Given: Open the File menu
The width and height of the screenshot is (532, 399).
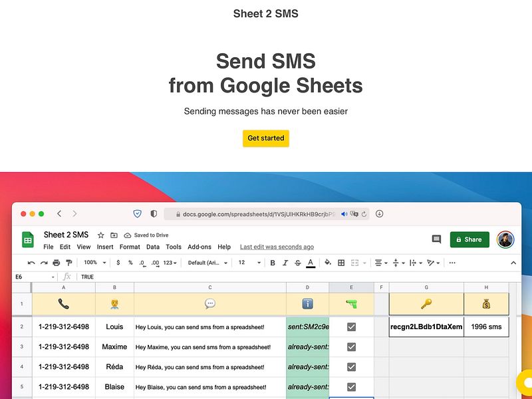Looking at the screenshot, I should [x=48, y=247].
